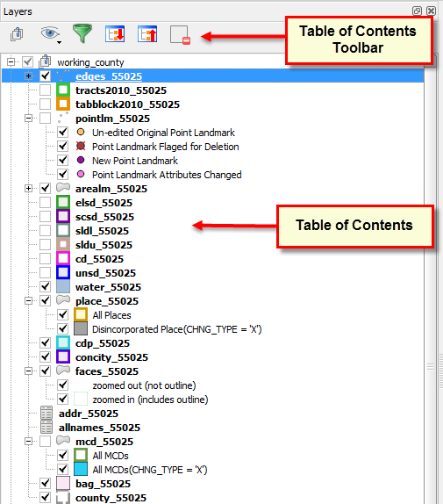Select the concity_55025 layer entry

click(x=111, y=357)
